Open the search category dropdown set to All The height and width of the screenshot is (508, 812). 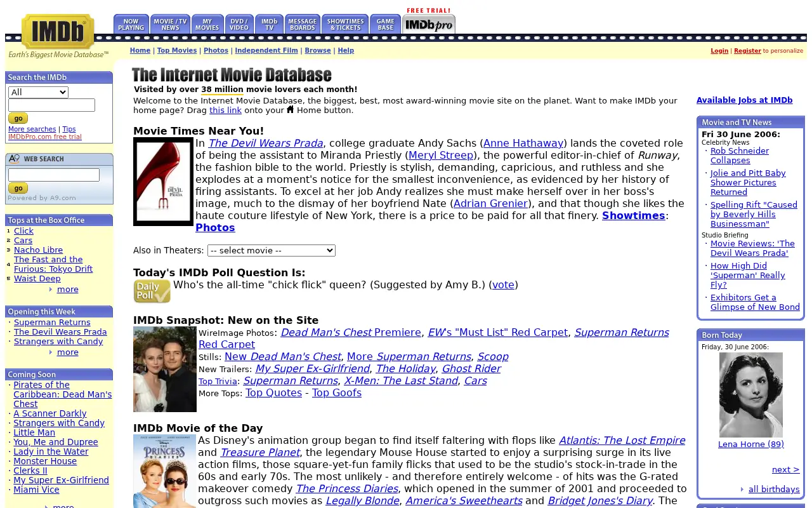click(38, 92)
